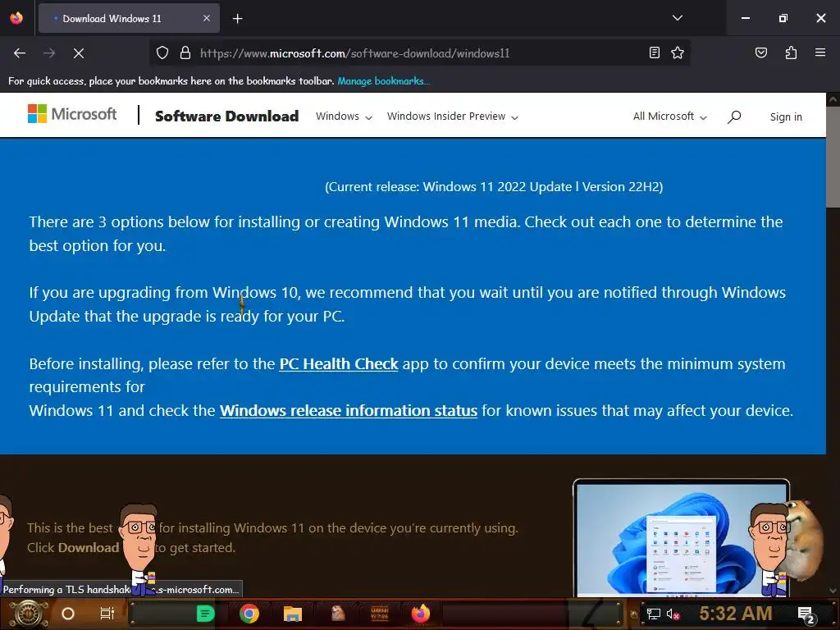Screen dimensions: 840x630
Task: Open File Explorer from the taskbar
Action: pos(293,614)
